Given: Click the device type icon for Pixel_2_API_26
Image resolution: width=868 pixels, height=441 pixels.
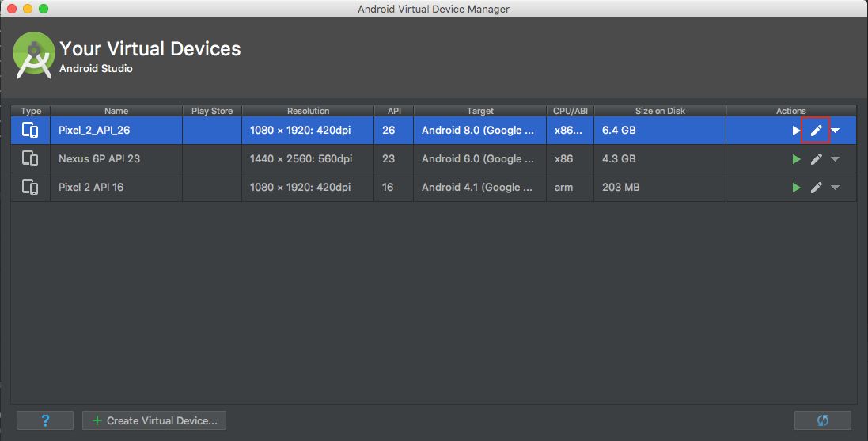Looking at the screenshot, I should 30,130.
